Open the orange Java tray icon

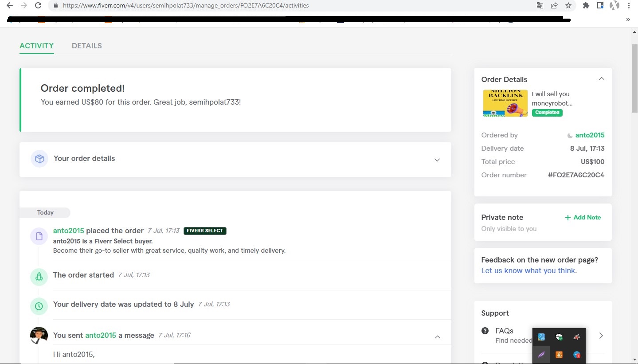pos(559,355)
